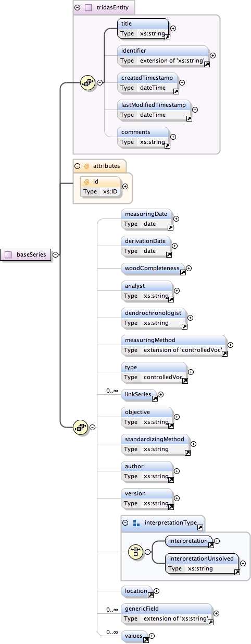This screenshot has width=251, height=644.
Task: Click the link arrow on values element
Action: (146, 639)
